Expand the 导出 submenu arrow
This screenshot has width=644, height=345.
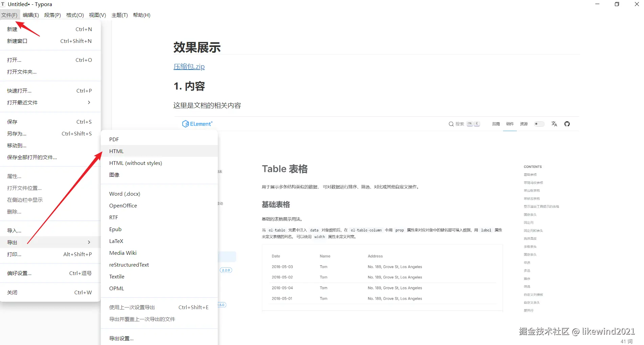[89, 242]
